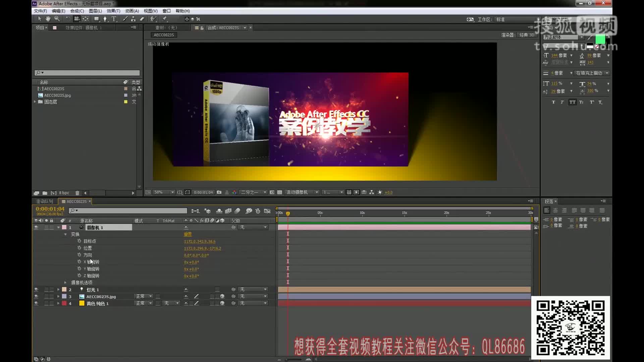Image resolution: width=644 pixels, height=362 pixels.
Task: Select the Pen tool
Action: pyautogui.click(x=105, y=19)
